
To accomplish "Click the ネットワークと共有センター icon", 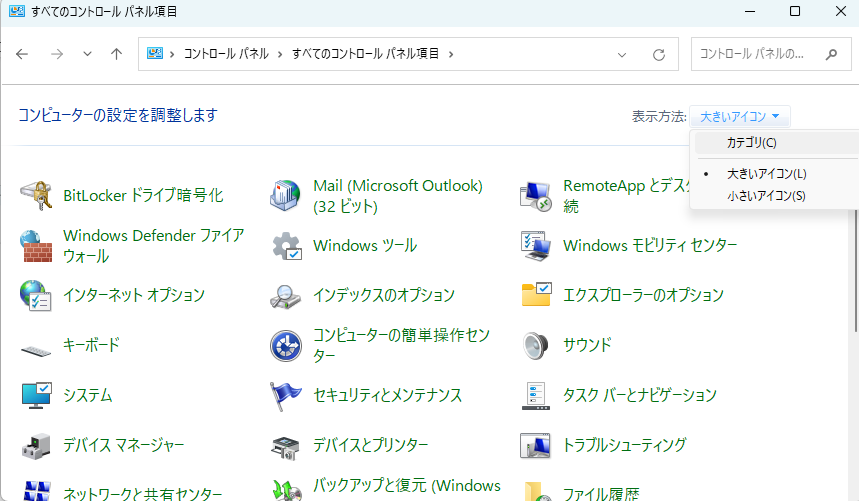I will coord(37,491).
